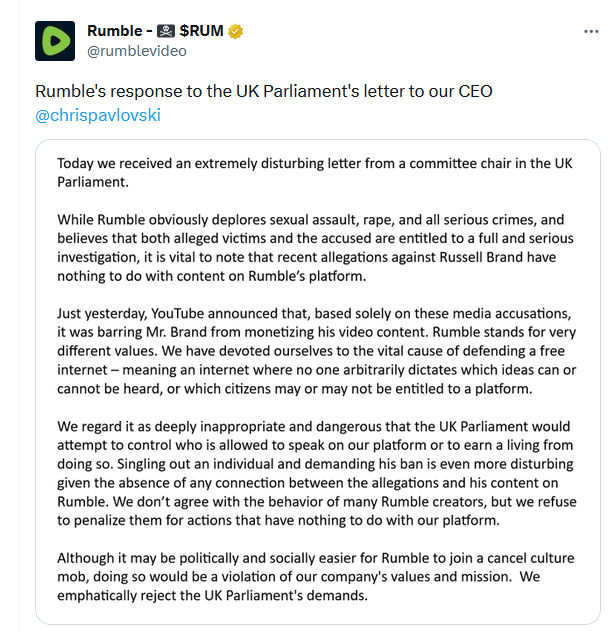Click paragraph starting 'Although it may be politically'
Image resolution: width=610 pixels, height=632 pixels.
point(316,577)
